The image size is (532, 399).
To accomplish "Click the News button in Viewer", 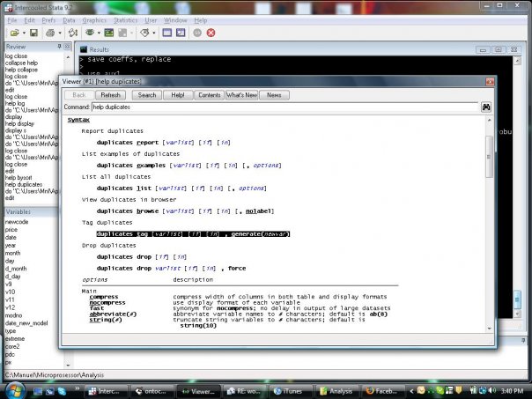I will (274, 95).
